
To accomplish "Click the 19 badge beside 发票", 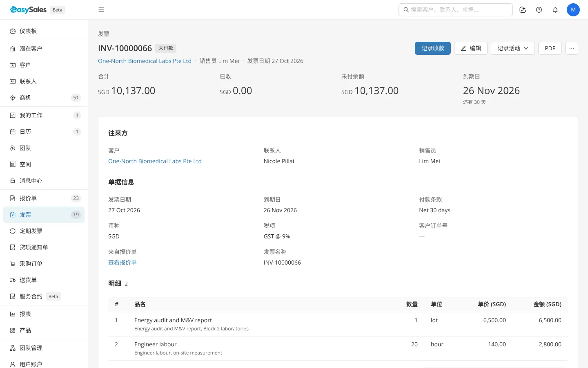I will tap(76, 215).
